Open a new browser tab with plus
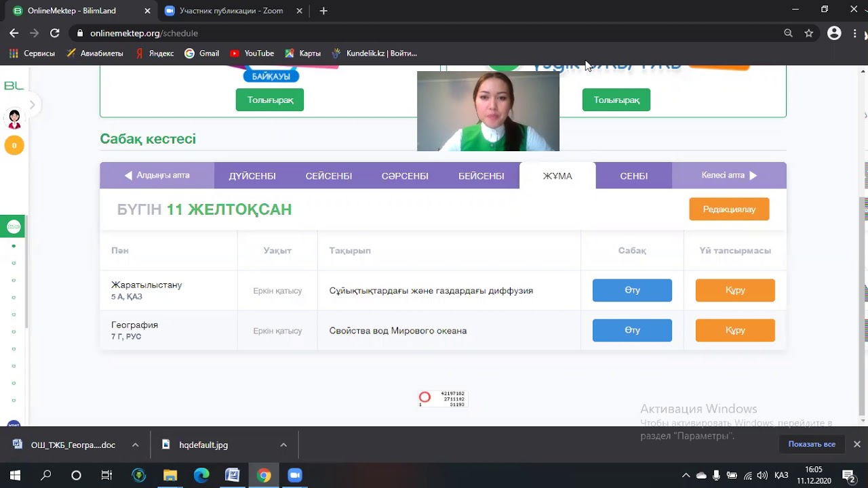Viewport: 868px width, 488px height. pyautogui.click(x=323, y=11)
